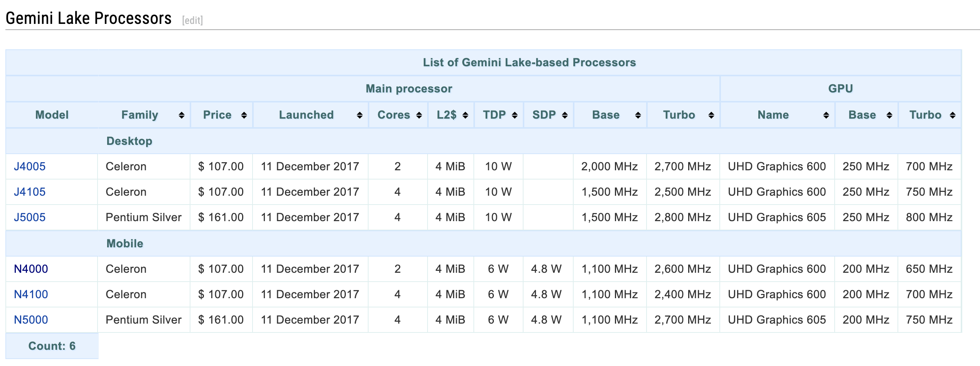
Task: Click the "1,500 MHz" base cell for J5005
Action: (x=610, y=217)
